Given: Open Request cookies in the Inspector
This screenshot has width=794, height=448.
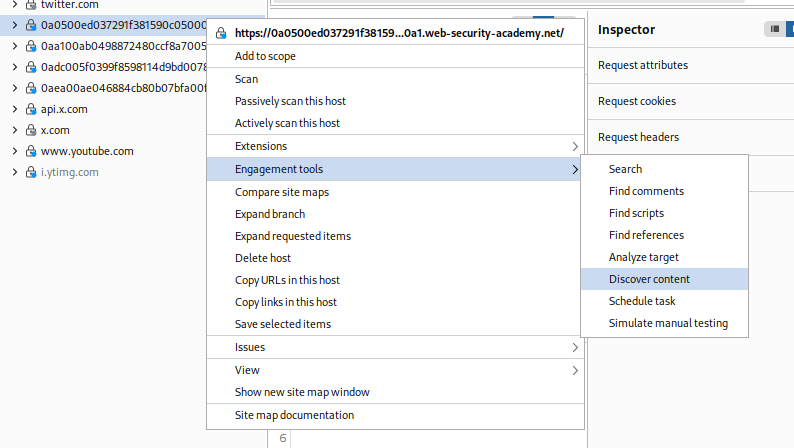Looking at the screenshot, I should tap(637, 101).
